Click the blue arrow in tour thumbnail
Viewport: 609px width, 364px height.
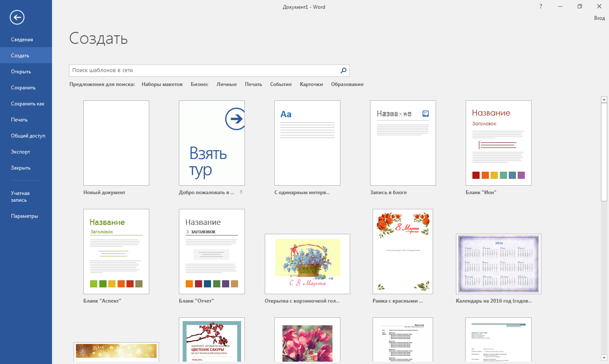point(235,119)
